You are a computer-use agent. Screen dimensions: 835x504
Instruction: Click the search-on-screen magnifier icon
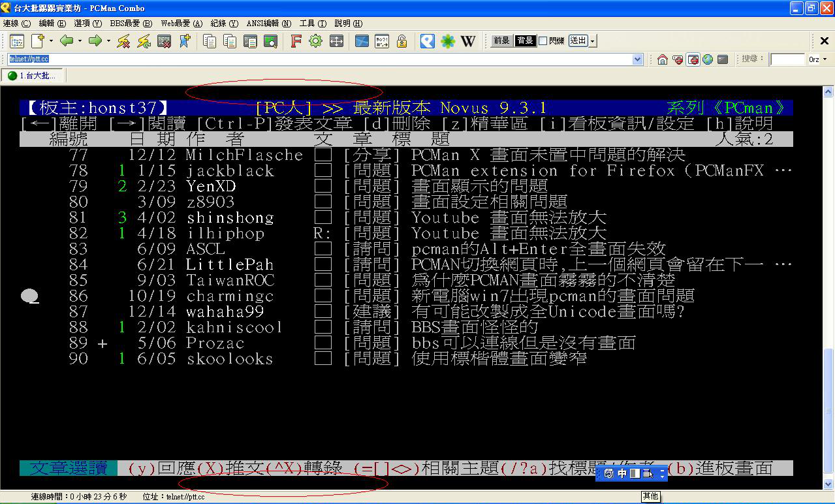click(x=270, y=41)
